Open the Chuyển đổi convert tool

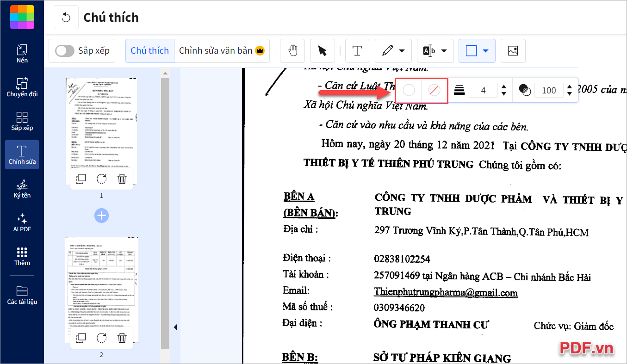coord(22,87)
